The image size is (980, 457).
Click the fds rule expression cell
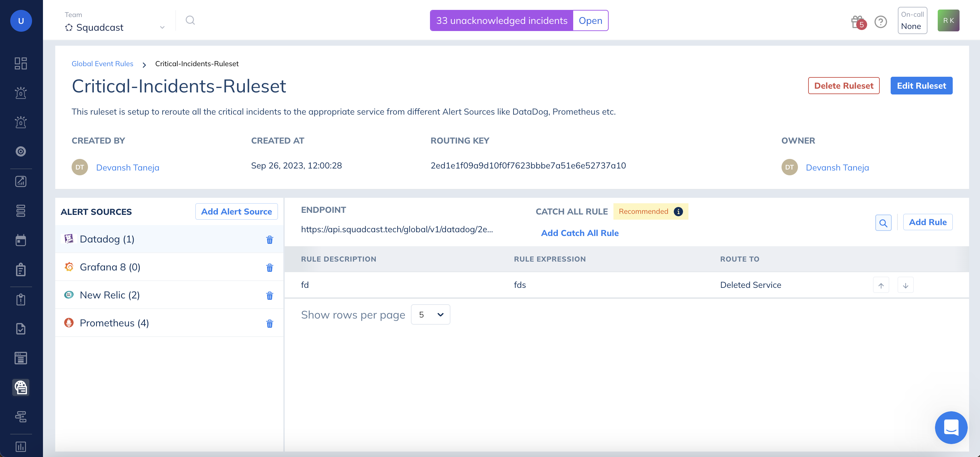click(520, 285)
